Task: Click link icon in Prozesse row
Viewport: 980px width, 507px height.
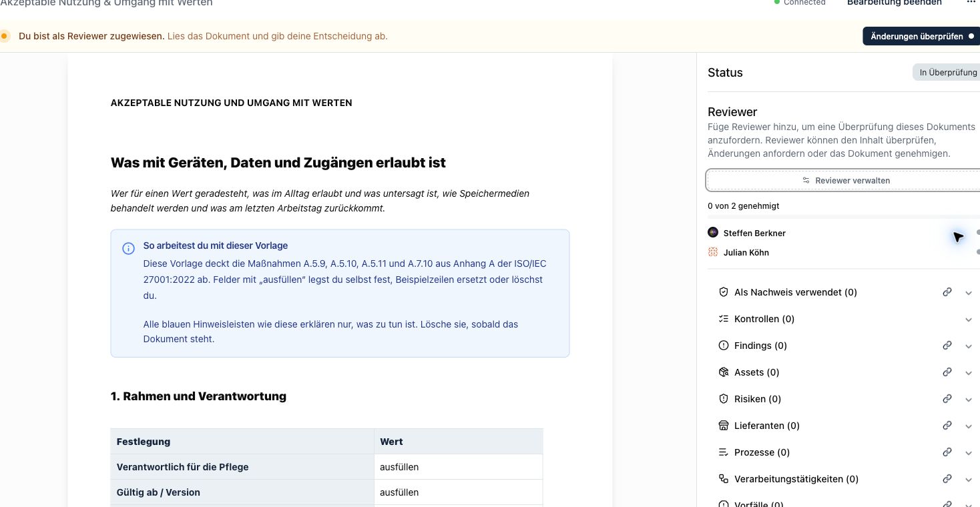Action: (x=947, y=452)
